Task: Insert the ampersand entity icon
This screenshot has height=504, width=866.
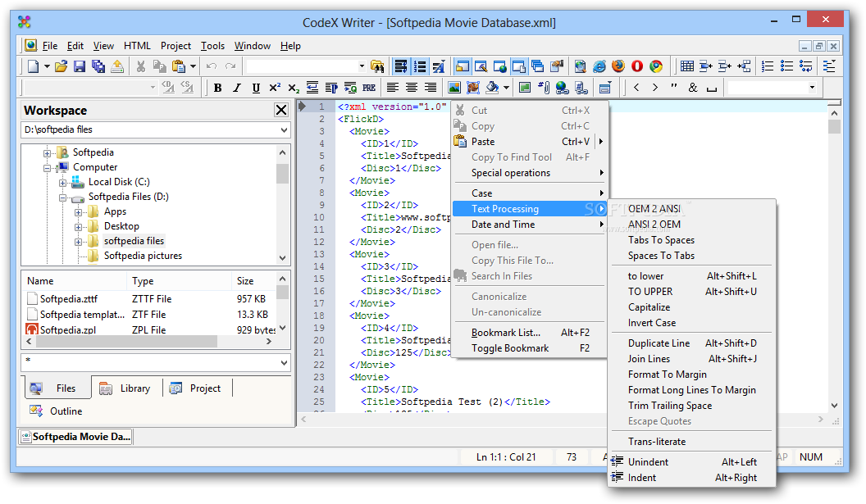Action: tap(693, 88)
